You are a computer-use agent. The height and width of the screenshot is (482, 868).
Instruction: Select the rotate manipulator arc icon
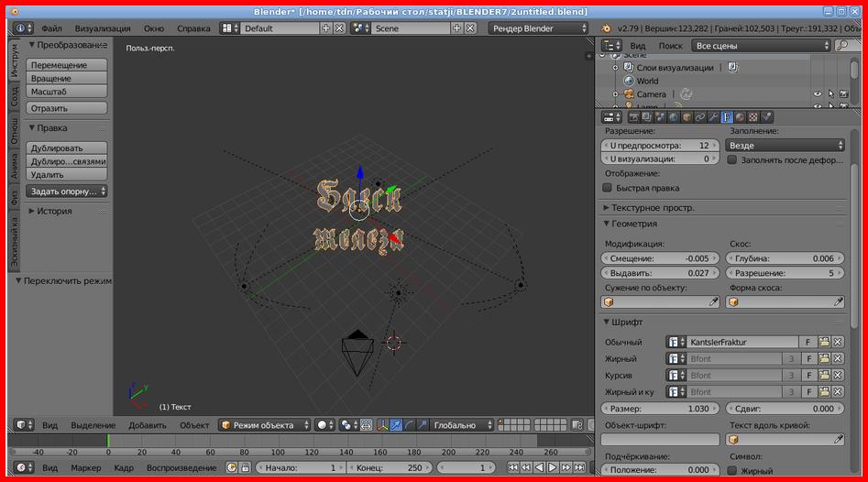[x=409, y=425]
